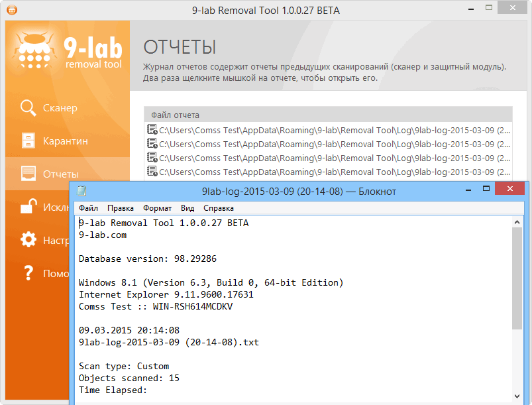This screenshot has height=405, width=532.
Task: Click the Notepad icon in Блокнот title bar
Action: pos(81,191)
